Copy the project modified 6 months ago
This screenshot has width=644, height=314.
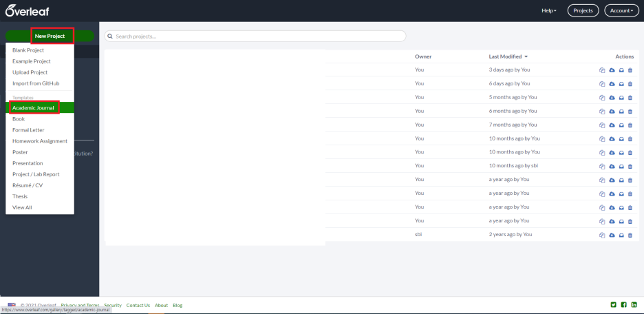click(602, 112)
